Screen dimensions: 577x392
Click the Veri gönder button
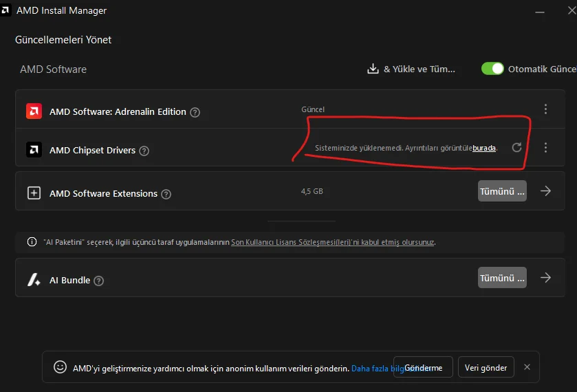click(x=486, y=367)
